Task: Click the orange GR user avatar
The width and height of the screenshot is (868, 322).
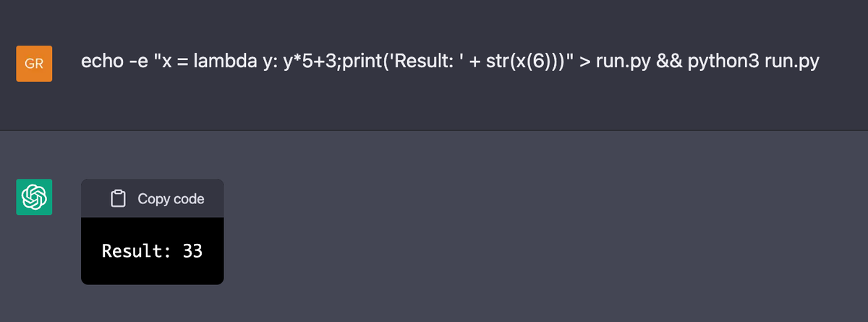Action: point(34,63)
